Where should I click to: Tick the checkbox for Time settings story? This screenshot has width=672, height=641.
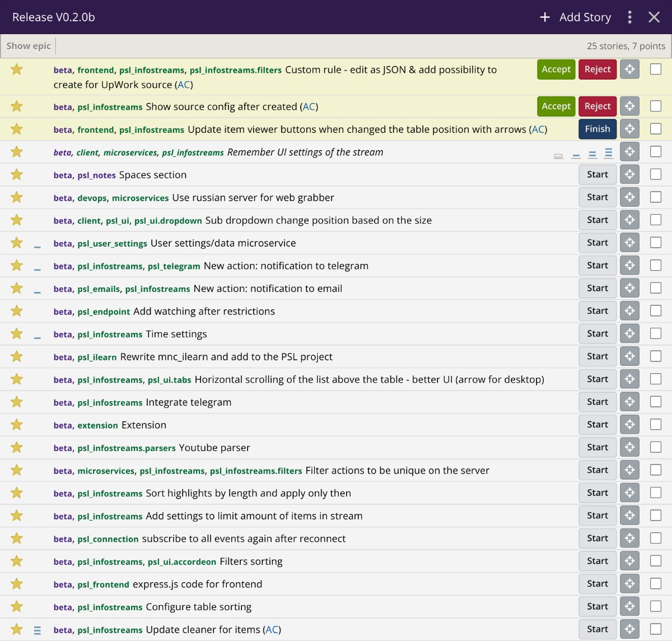tap(655, 333)
